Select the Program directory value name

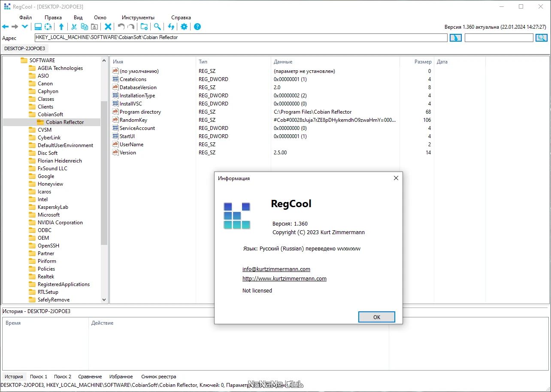(x=140, y=112)
